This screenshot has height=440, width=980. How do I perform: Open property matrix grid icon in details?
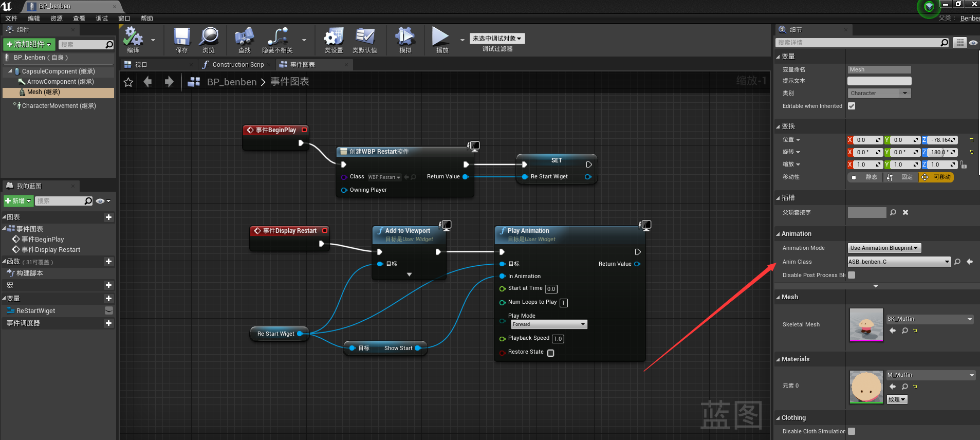(x=959, y=43)
